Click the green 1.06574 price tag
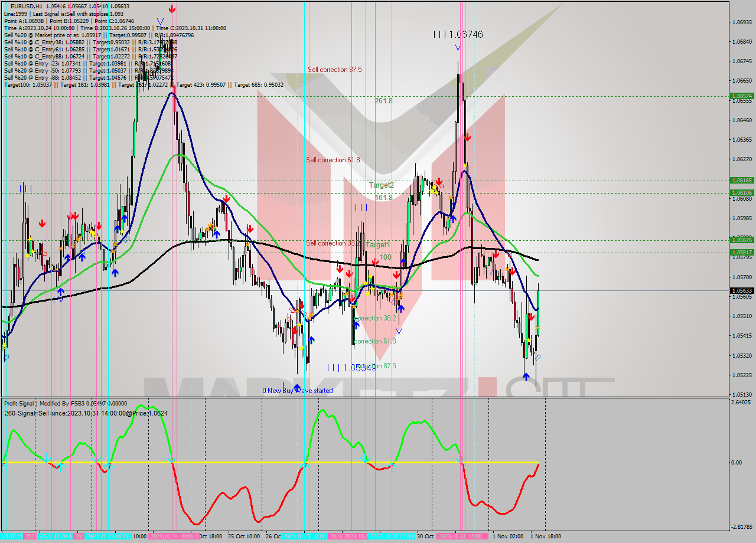The image size is (756, 543). coord(742,96)
